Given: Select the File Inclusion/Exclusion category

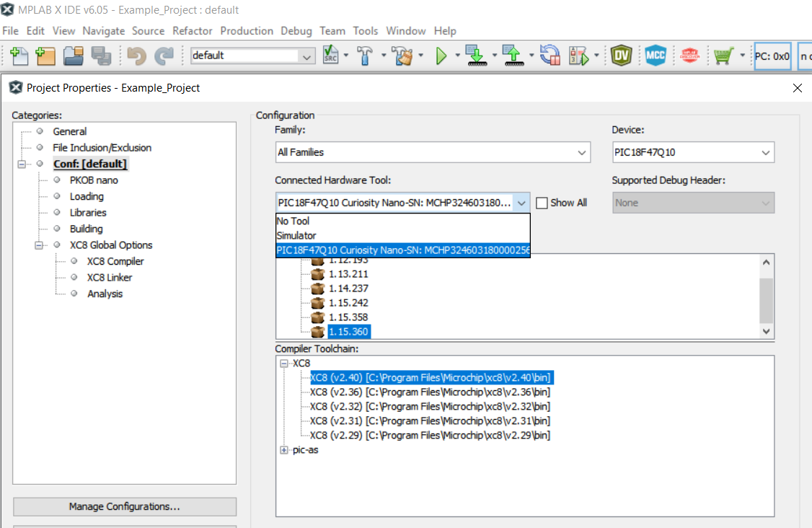Looking at the screenshot, I should (x=102, y=148).
